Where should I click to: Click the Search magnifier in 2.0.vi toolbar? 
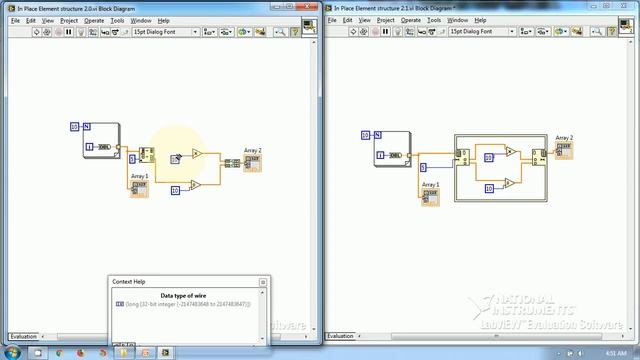pyautogui.click(x=280, y=32)
